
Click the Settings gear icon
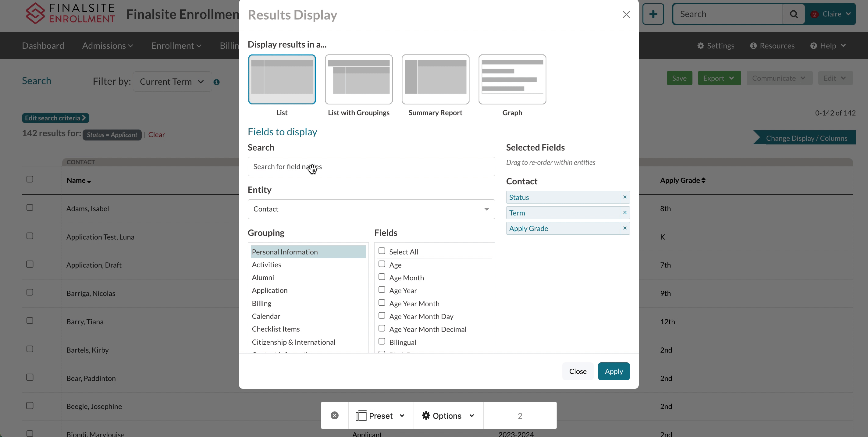(x=701, y=46)
